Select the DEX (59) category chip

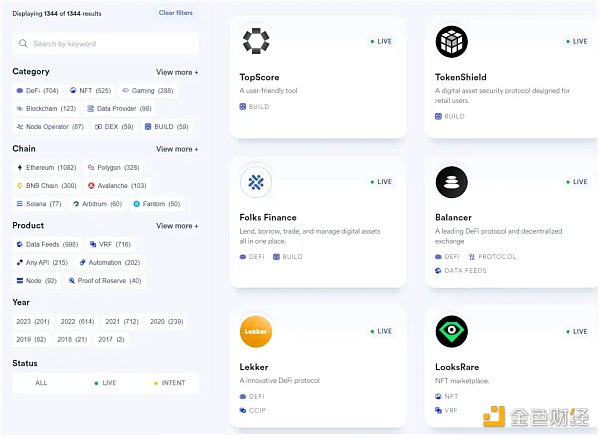(x=114, y=127)
